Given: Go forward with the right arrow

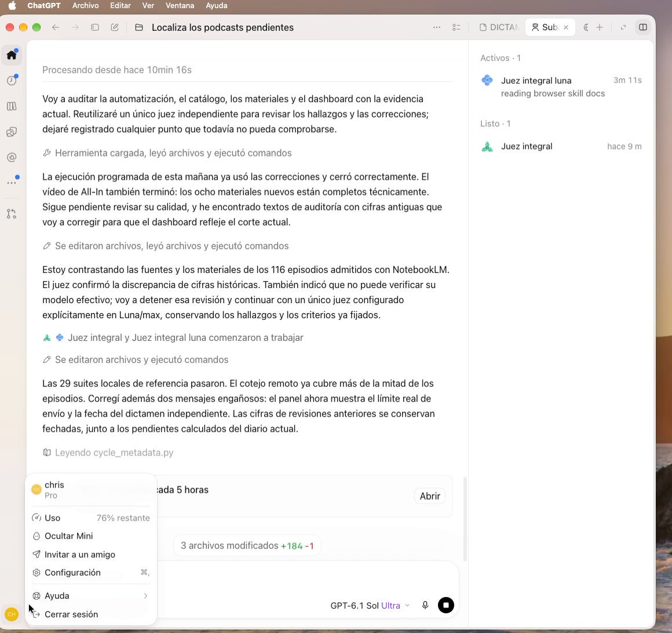Looking at the screenshot, I should [75, 27].
